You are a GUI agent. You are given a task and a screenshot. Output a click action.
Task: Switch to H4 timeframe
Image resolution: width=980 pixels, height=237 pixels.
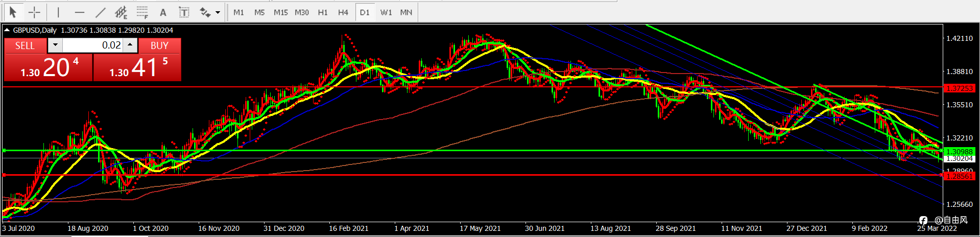tap(343, 12)
